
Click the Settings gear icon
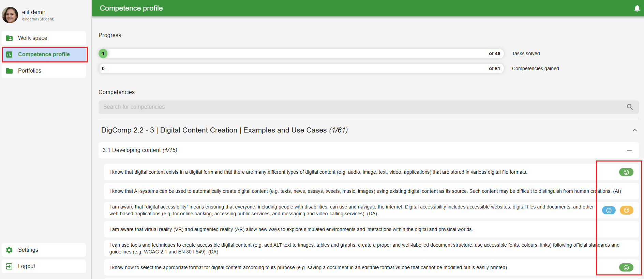click(9, 250)
